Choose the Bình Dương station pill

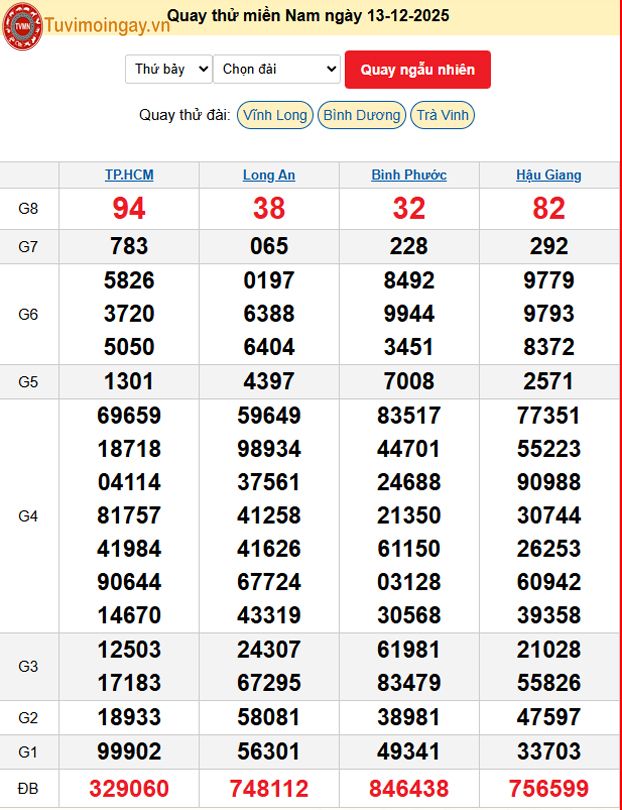coord(362,115)
